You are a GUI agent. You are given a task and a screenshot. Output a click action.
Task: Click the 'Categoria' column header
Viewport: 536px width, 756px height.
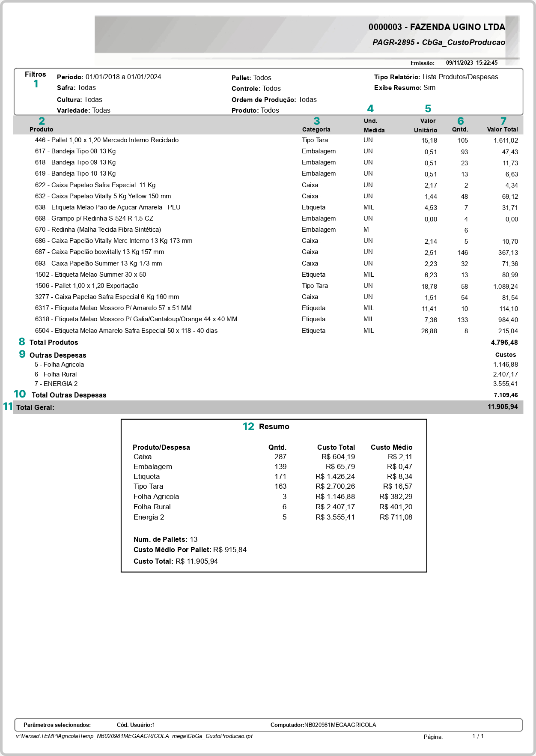coord(316,129)
